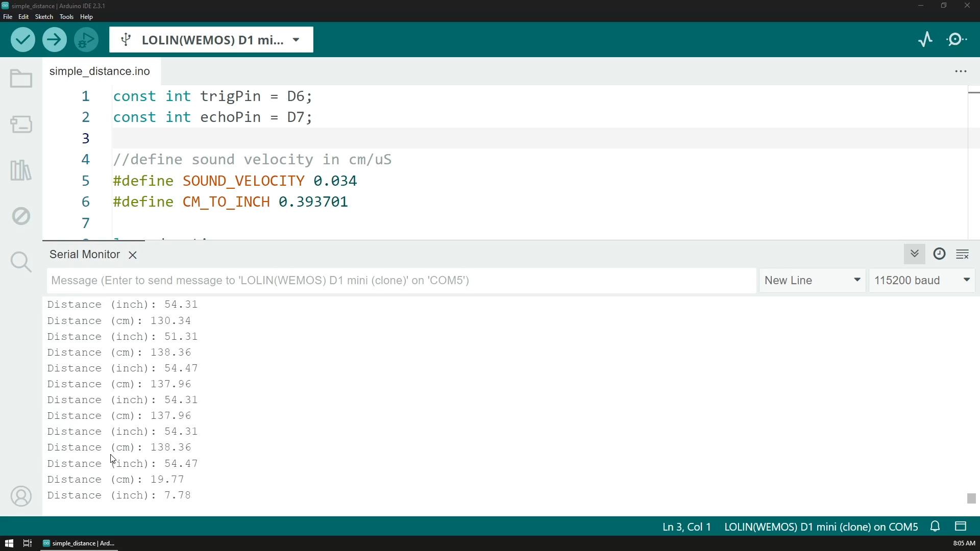
Task: Open the Library Manager sidebar icon
Action: [x=21, y=170]
